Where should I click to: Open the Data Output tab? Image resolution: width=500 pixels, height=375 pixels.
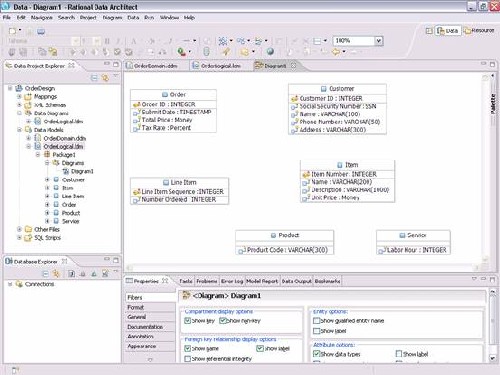[x=296, y=281]
